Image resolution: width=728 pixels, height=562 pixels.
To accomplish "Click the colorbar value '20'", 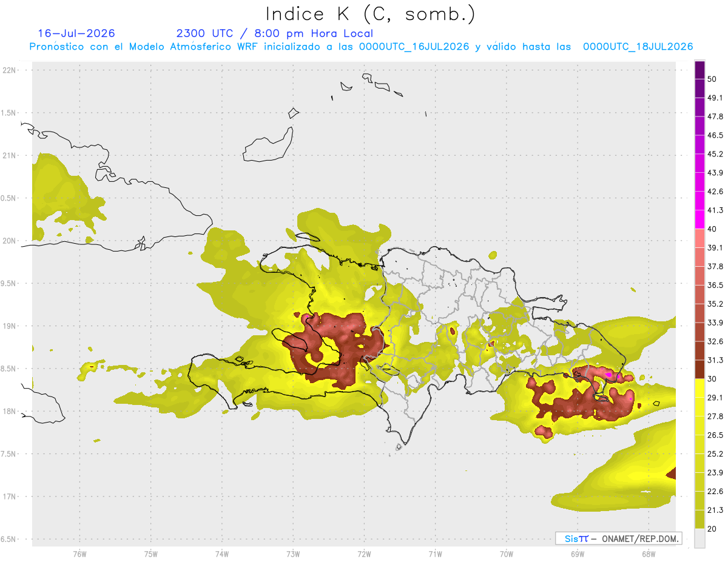I will point(712,529).
